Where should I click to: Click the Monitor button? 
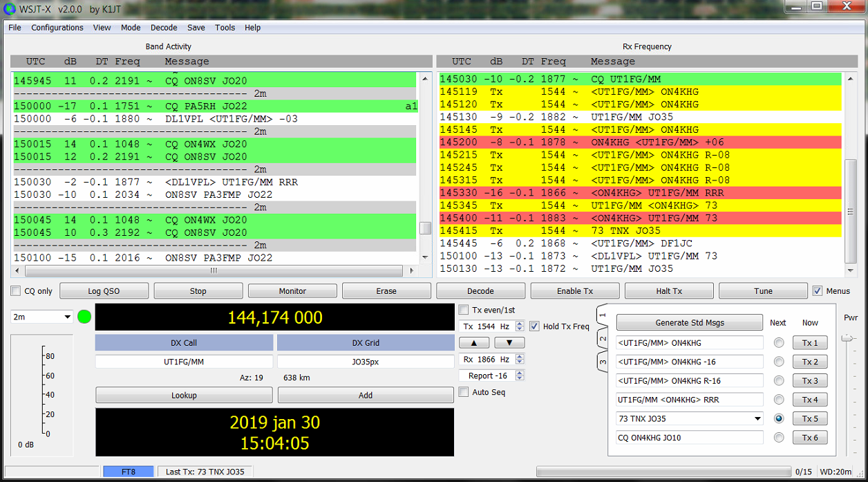click(x=292, y=291)
